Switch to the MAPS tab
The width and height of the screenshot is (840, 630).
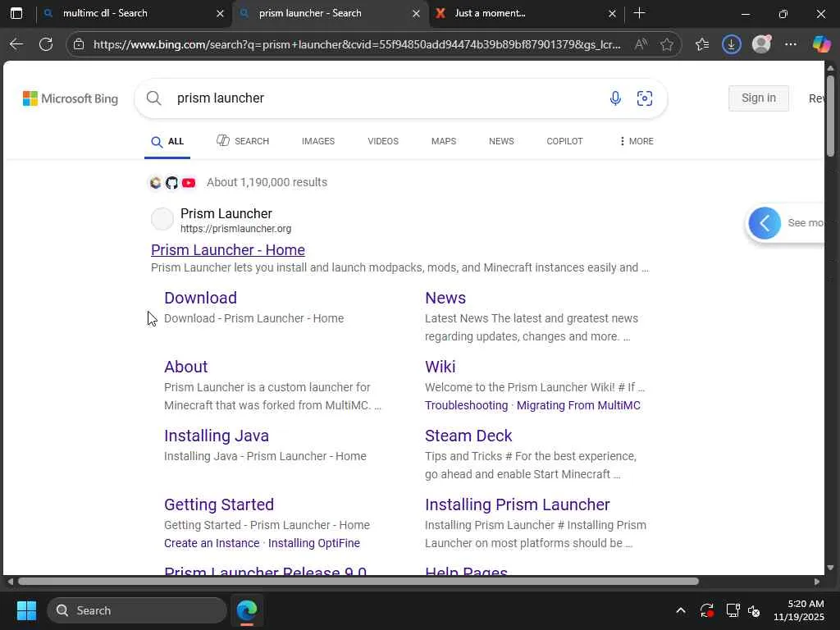point(444,141)
